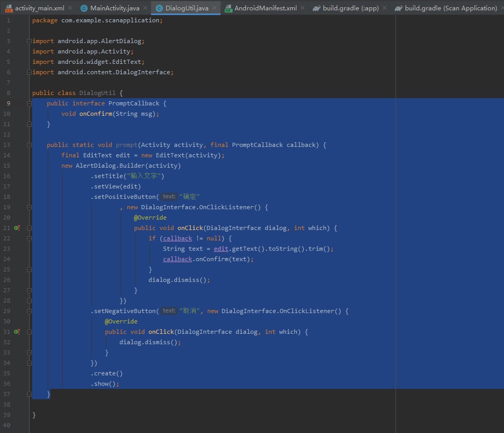The height and width of the screenshot is (433, 504).
Task: Close the AndroidManifest.xml tab
Action: point(304,8)
